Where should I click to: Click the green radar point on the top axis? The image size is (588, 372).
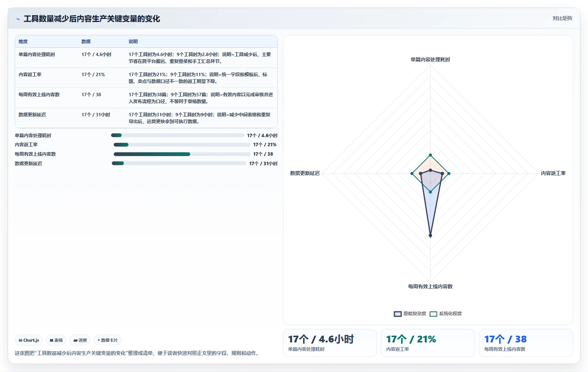pos(430,155)
